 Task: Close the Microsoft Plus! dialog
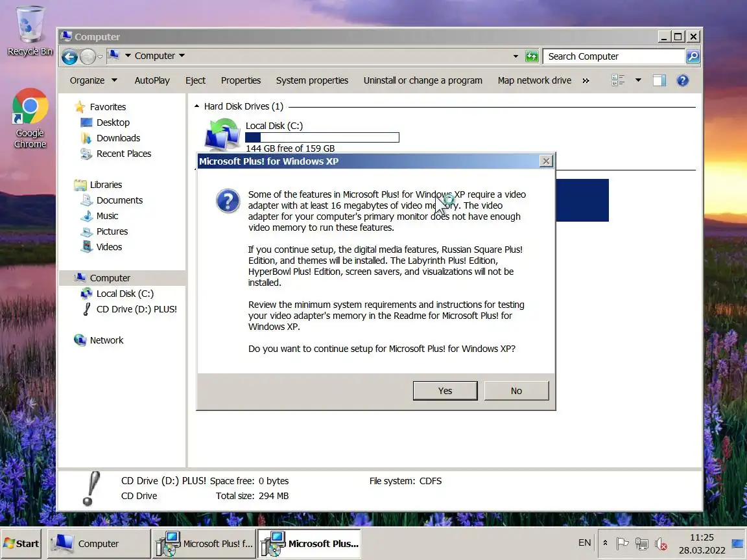click(546, 161)
